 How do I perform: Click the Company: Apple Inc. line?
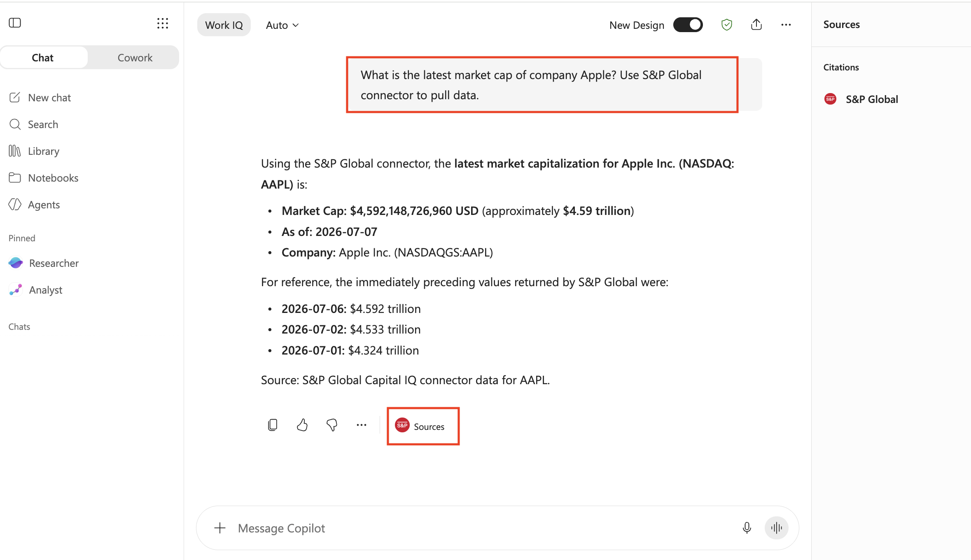click(x=387, y=252)
